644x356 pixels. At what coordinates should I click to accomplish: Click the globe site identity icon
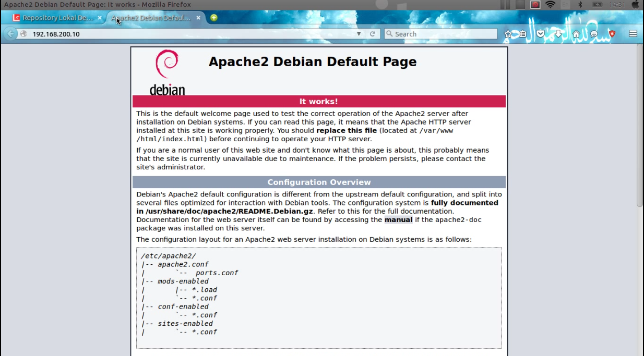[23, 34]
